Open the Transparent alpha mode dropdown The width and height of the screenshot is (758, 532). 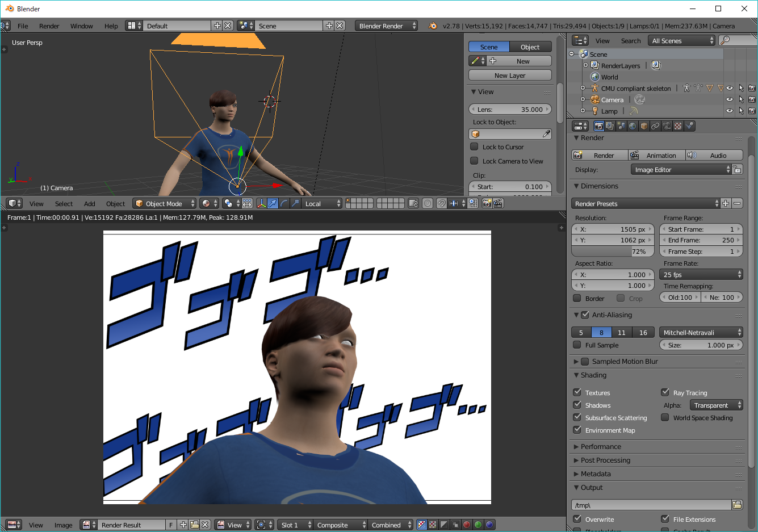click(717, 405)
